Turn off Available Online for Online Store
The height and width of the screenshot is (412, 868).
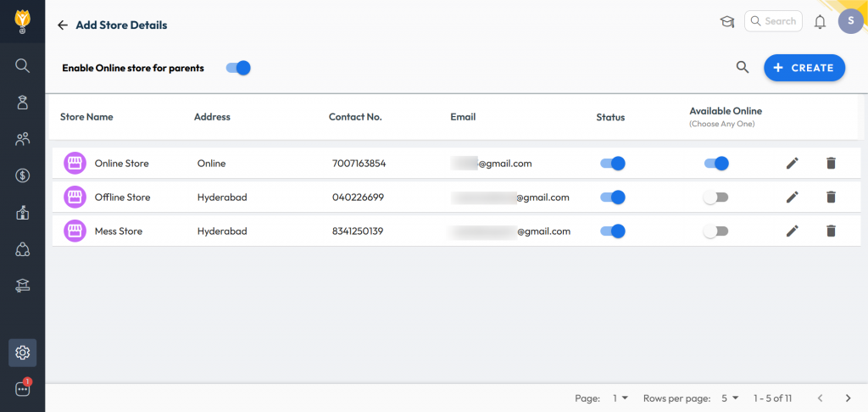[716, 164]
